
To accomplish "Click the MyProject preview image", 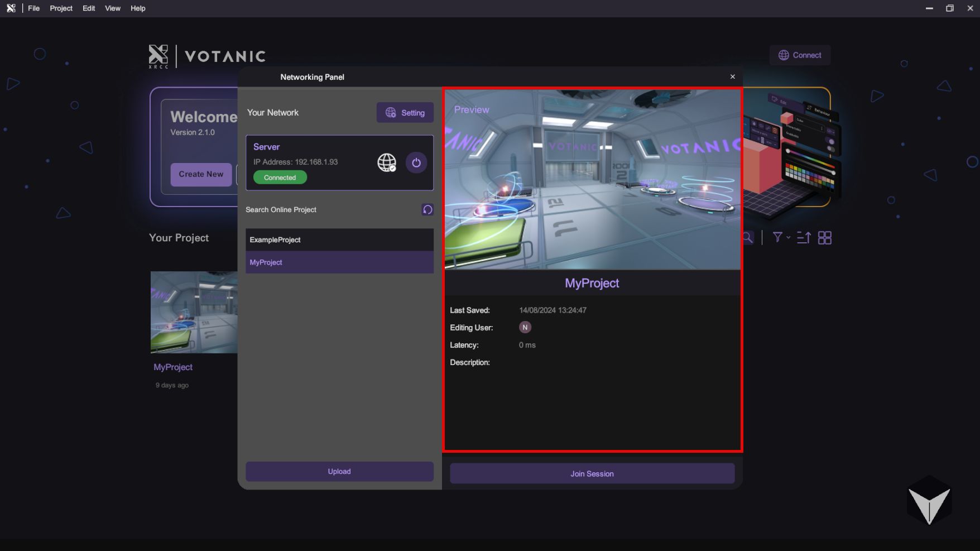I will (x=592, y=180).
